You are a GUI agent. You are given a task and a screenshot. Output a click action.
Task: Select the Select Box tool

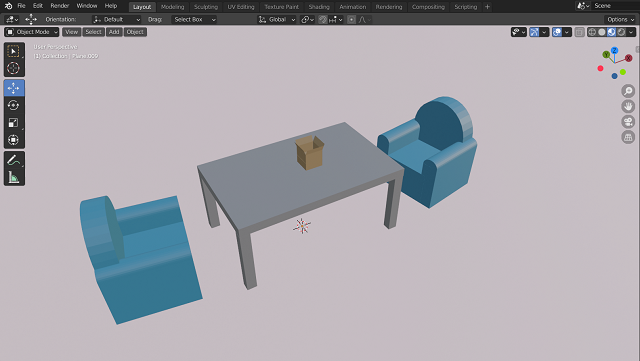pyautogui.click(x=14, y=51)
